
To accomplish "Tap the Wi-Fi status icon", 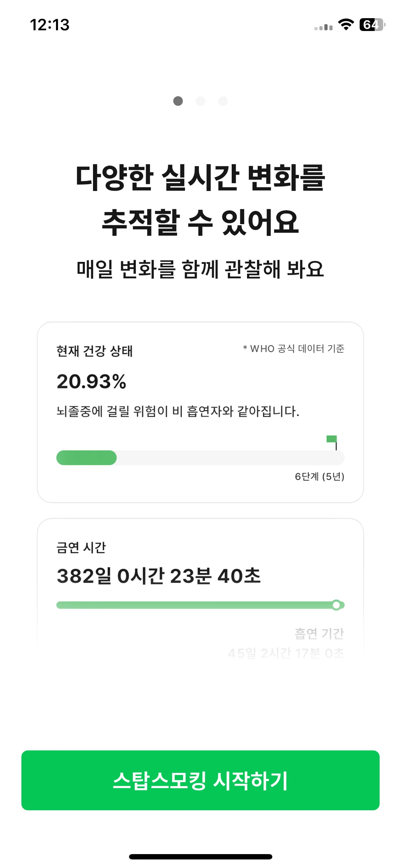I will point(346,25).
